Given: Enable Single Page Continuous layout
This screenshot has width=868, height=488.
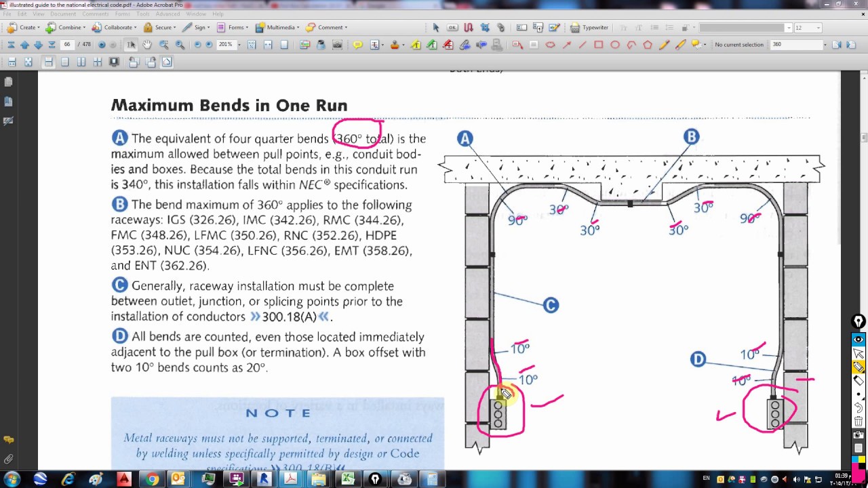Looking at the screenshot, I should [x=49, y=62].
